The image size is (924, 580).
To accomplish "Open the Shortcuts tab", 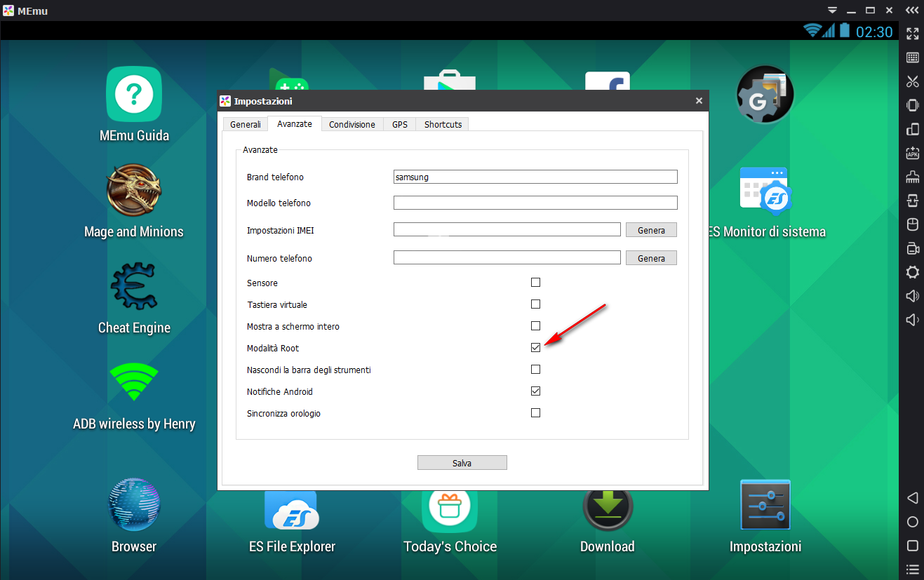I will pos(443,124).
